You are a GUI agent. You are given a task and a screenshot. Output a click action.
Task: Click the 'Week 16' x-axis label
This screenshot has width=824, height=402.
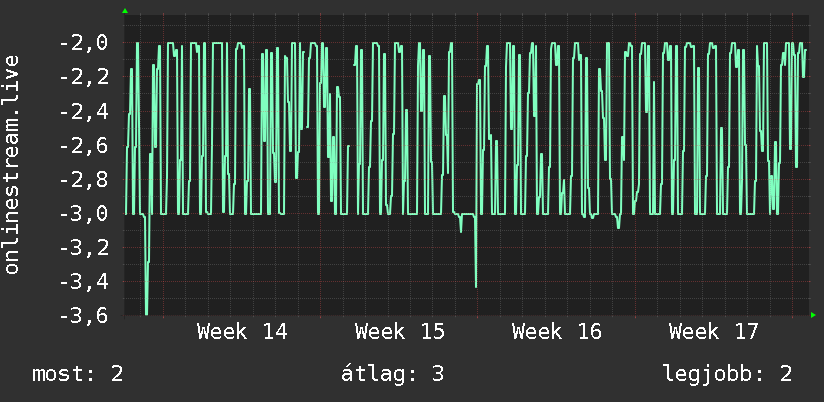(x=557, y=332)
